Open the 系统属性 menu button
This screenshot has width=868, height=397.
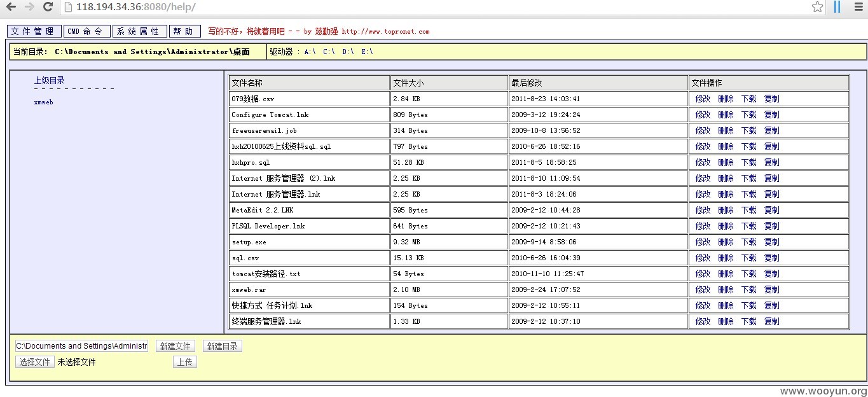pos(140,31)
